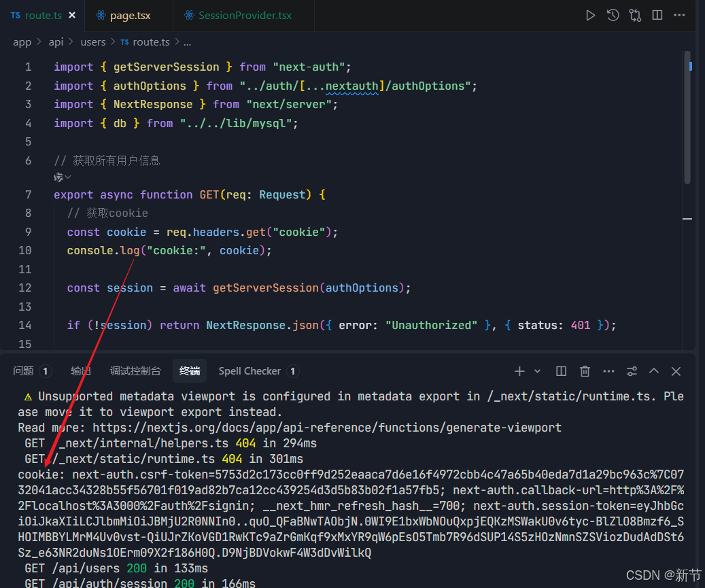Open the breadcrumb ellipsis symbol segment
The height and width of the screenshot is (588, 705).
(x=187, y=42)
